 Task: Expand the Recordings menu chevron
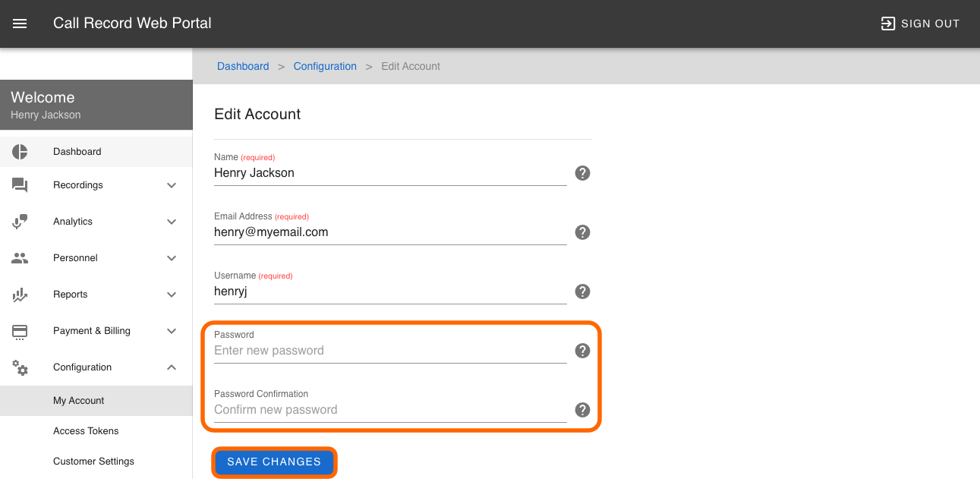pos(172,185)
